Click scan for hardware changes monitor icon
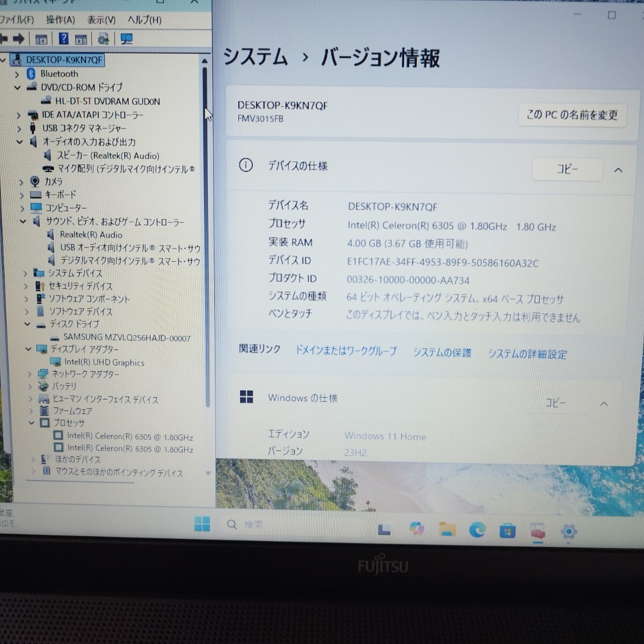The height and width of the screenshot is (644, 644). 126,39
